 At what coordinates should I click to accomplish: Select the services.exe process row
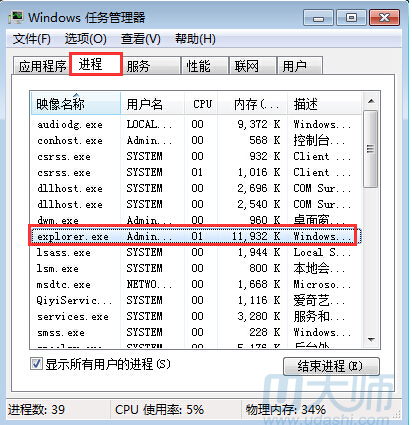click(x=195, y=316)
